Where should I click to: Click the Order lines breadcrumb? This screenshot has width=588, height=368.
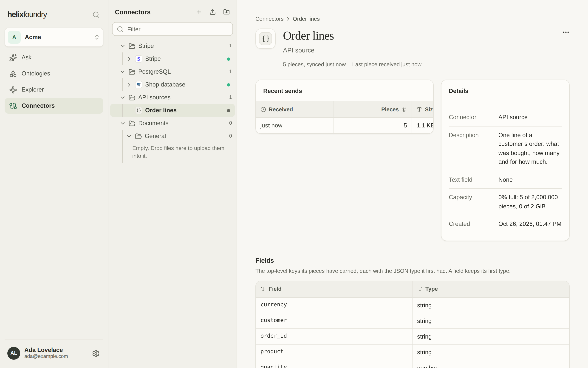(x=306, y=19)
